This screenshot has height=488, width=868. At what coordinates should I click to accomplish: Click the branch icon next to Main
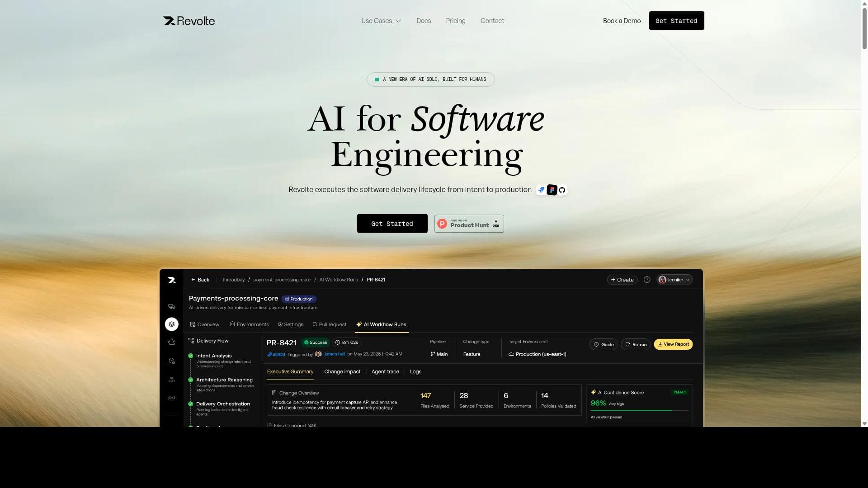click(x=433, y=354)
